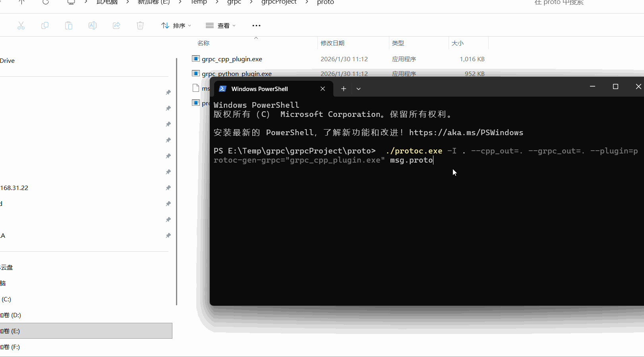Click the Cut scissors icon in Explorer toolbar

click(x=21, y=25)
